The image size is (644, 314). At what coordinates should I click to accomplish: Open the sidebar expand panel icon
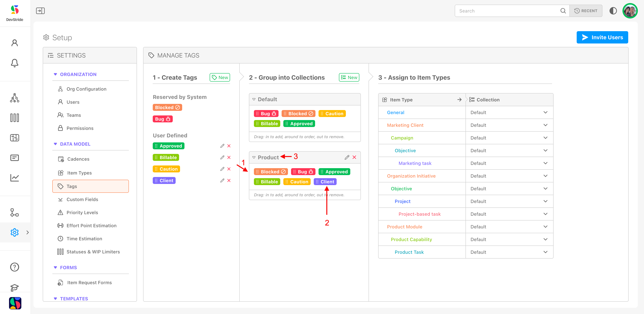coord(40,11)
